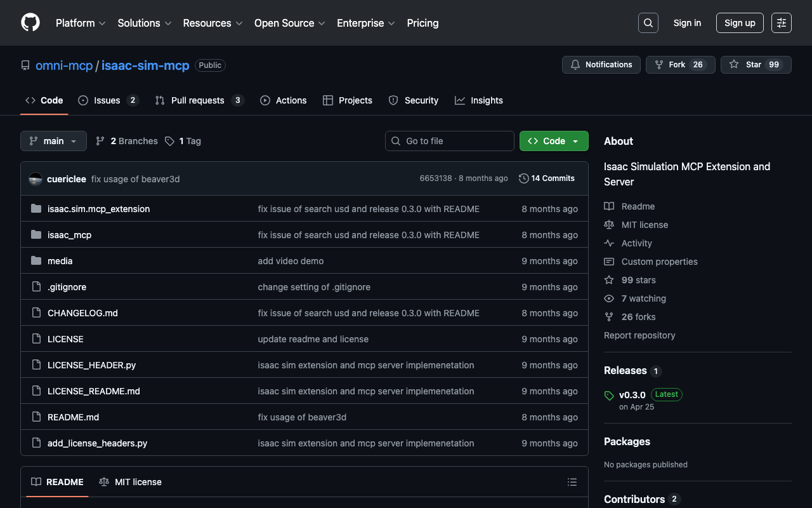Click the README outline list icon
Viewport: 812px width, 508px height.
pos(572,482)
